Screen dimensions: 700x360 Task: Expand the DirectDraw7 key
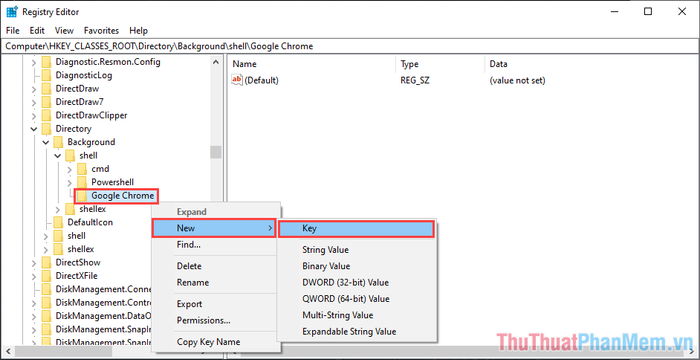(34, 102)
